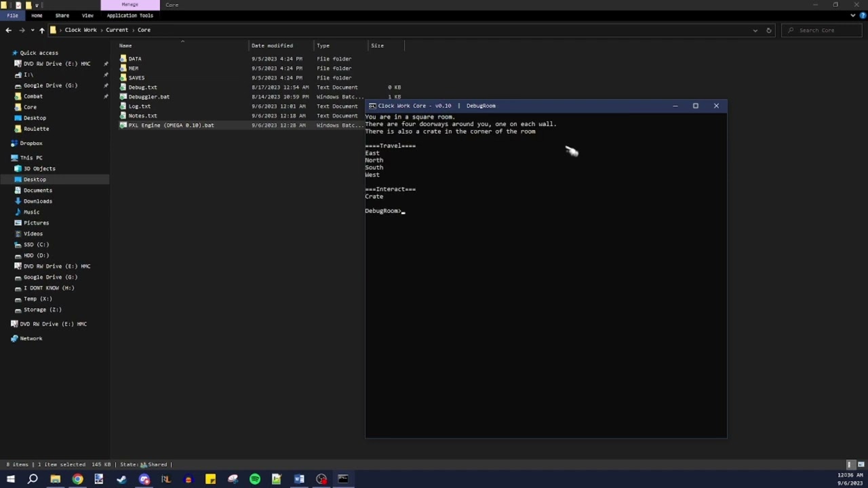Refresh the Core folder view
The image size is (868, 488).
(x=768, y=30)
